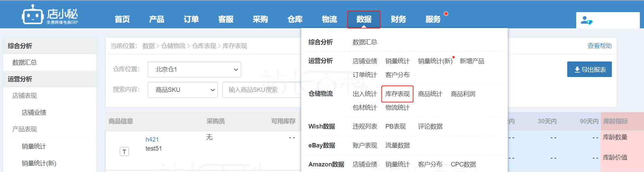The height and width of the screenshot is (172, 644).
Task: Select 店铺业绩 in the left sidebar
Action: (34, 113)
